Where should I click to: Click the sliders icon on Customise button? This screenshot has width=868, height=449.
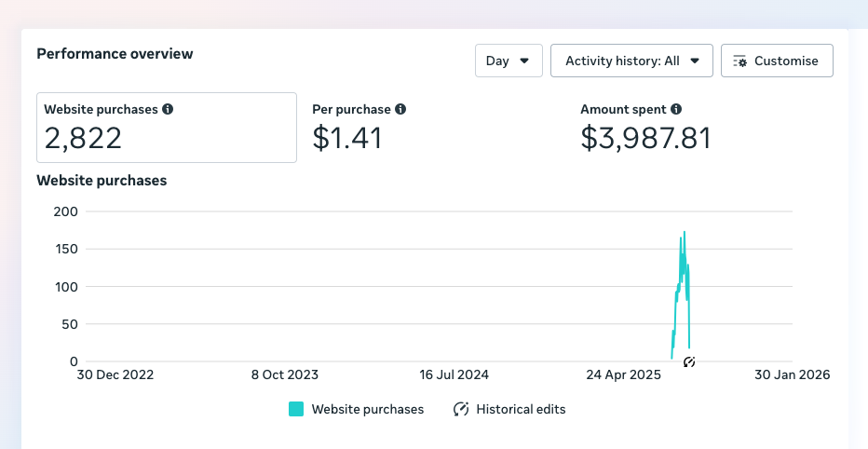coord(740,61)
